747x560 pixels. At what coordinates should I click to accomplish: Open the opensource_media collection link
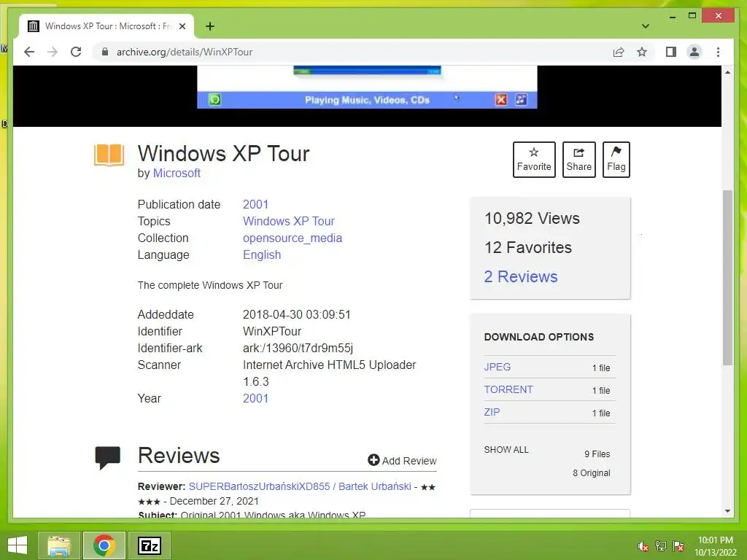(x=293, y=238)
